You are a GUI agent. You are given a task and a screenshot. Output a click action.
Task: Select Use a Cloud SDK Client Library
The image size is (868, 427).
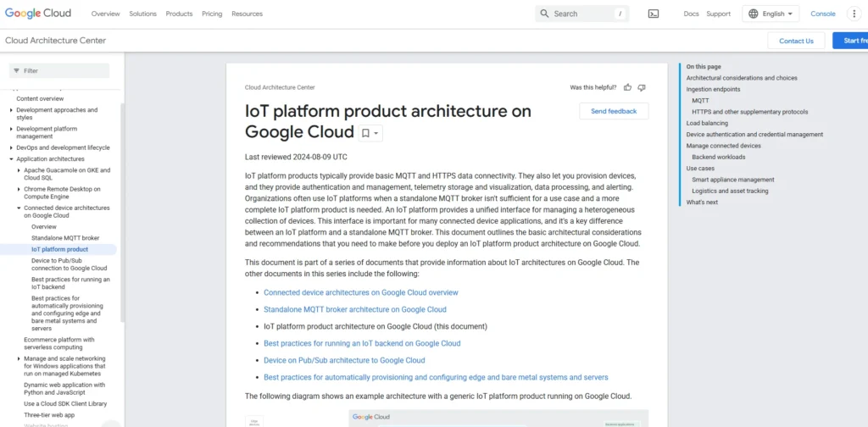pyautogui.click(x=65, y=404)
